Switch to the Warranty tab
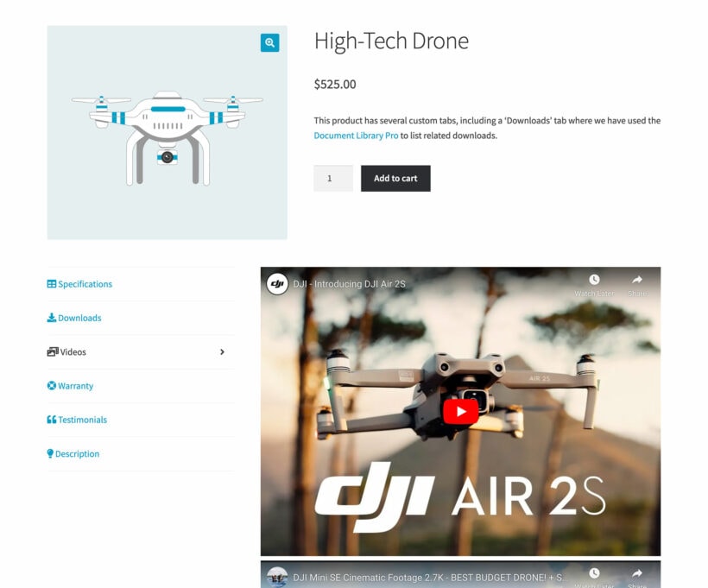The width and height of the screenshot is (708, 588). tap(75, 386)
